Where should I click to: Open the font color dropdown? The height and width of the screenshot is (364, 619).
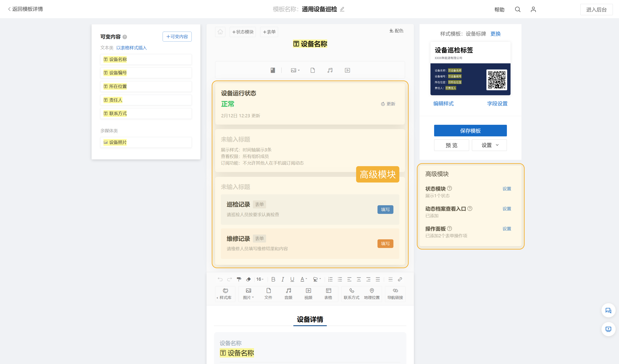(x=304, y=279)
